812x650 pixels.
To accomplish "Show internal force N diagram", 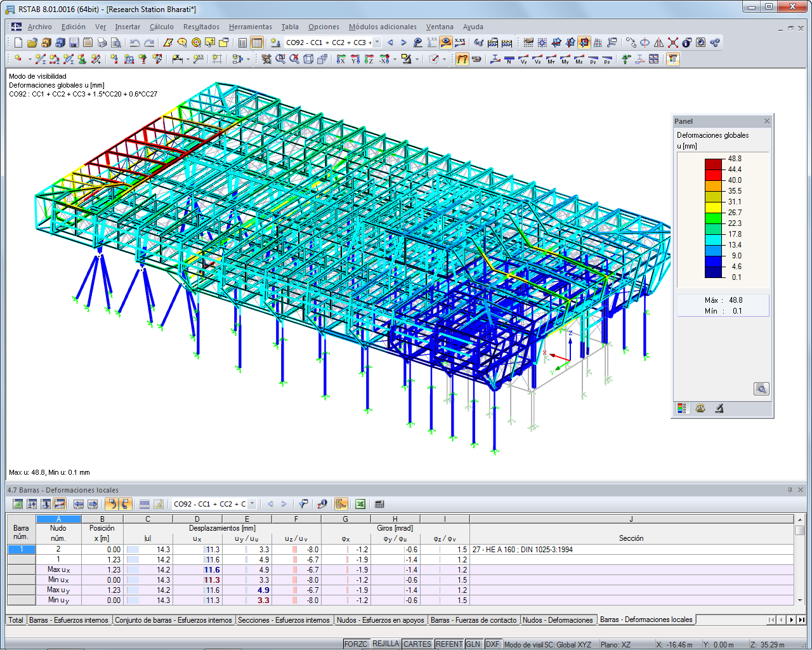I will coord(509,59).
